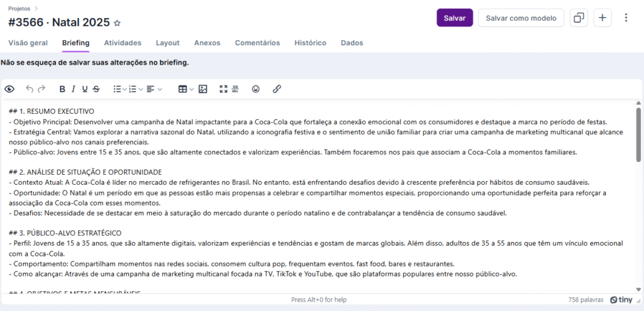Click the editor vertical scrollbar thumb
Viewport: 644px width, 311px height.
coord(638,134)
